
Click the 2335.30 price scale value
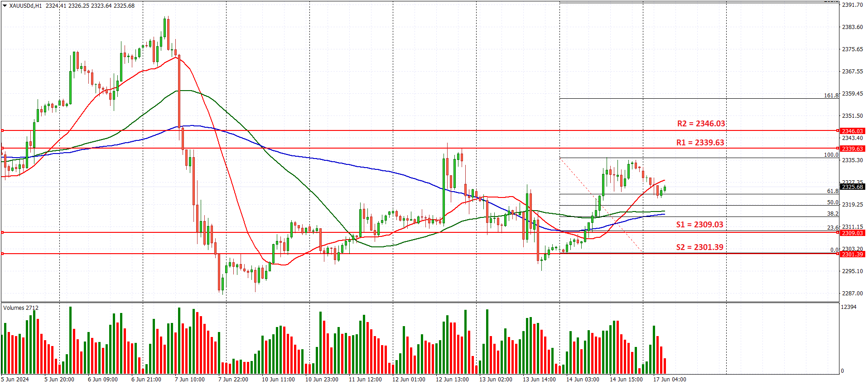click(852, 160)
